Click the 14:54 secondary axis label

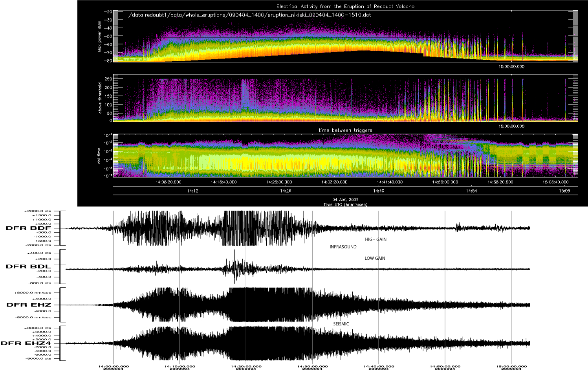pyautogui.click(x=472, y=191)
